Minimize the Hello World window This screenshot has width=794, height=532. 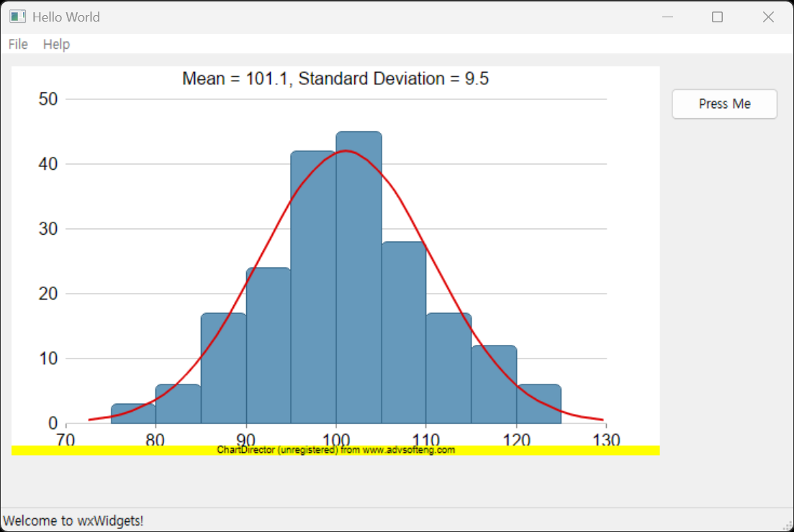[667, 17]
